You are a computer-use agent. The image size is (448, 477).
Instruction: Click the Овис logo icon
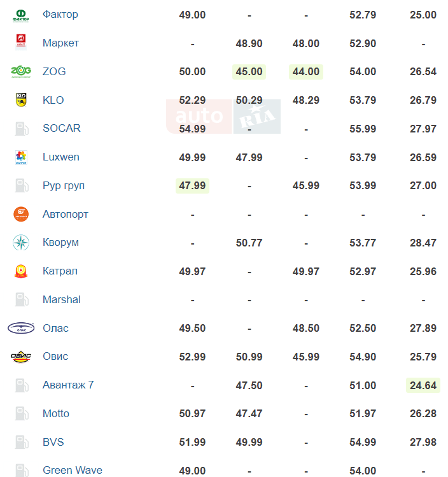pos(21,357)
